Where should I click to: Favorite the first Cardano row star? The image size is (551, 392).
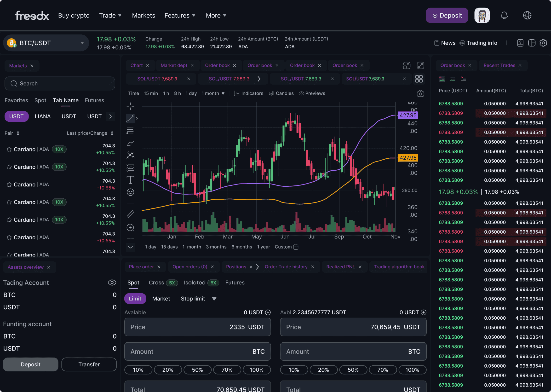click(x=9, y=149)
